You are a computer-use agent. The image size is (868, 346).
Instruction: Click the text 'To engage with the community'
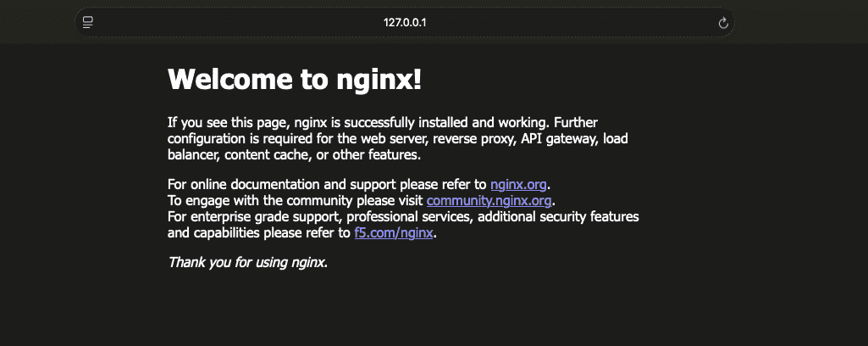(260, 200)
